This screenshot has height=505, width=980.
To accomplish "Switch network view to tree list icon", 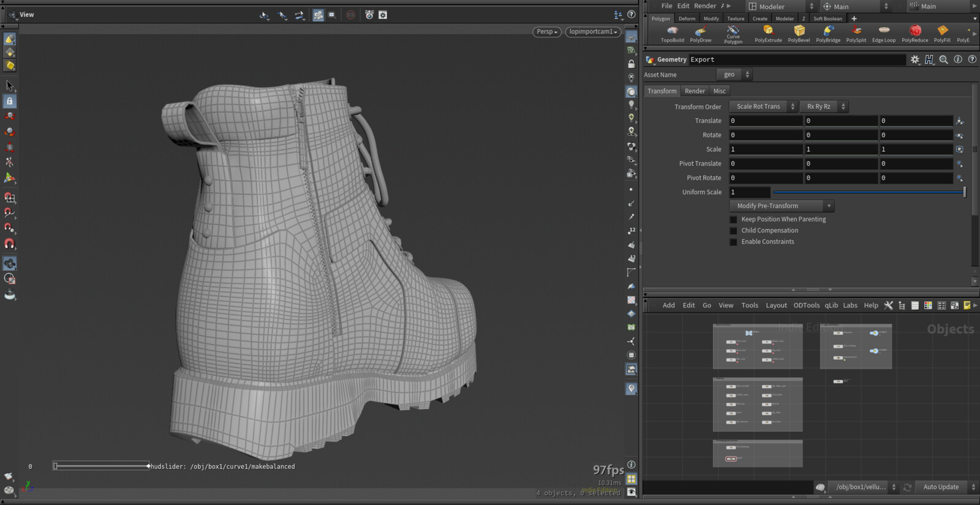I will click(x=902, y=305).
